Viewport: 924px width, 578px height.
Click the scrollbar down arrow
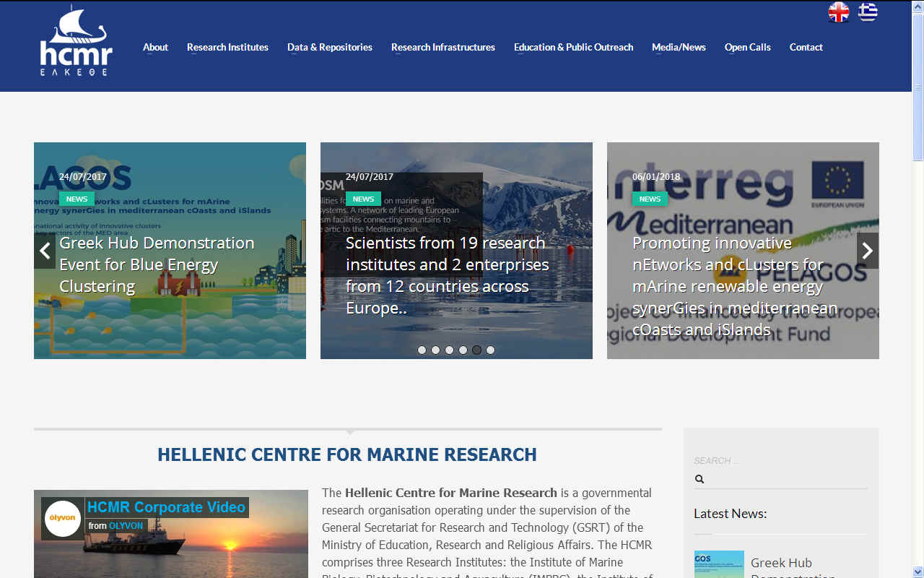pos(918,571)
